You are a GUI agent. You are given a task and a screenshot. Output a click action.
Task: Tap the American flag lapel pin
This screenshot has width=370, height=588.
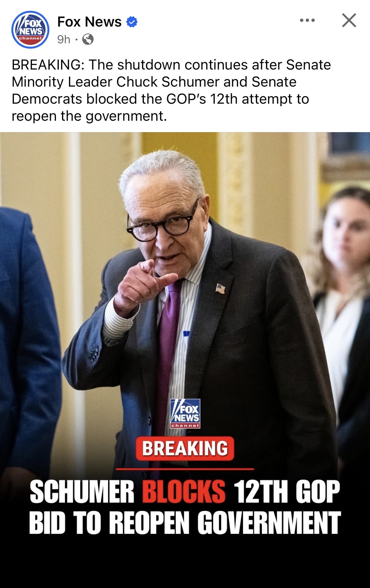(x=220, y=288)
